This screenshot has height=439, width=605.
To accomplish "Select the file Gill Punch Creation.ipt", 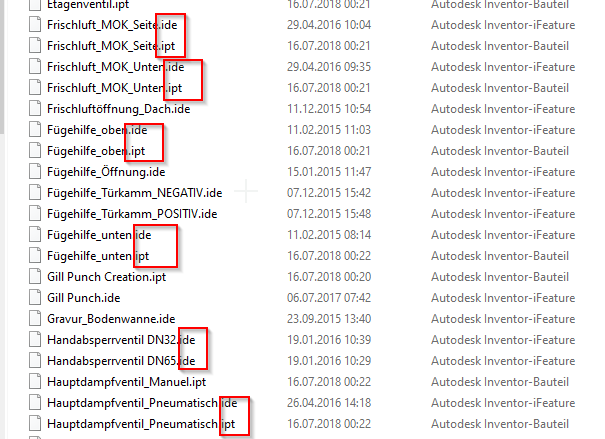I will point(106,277).
